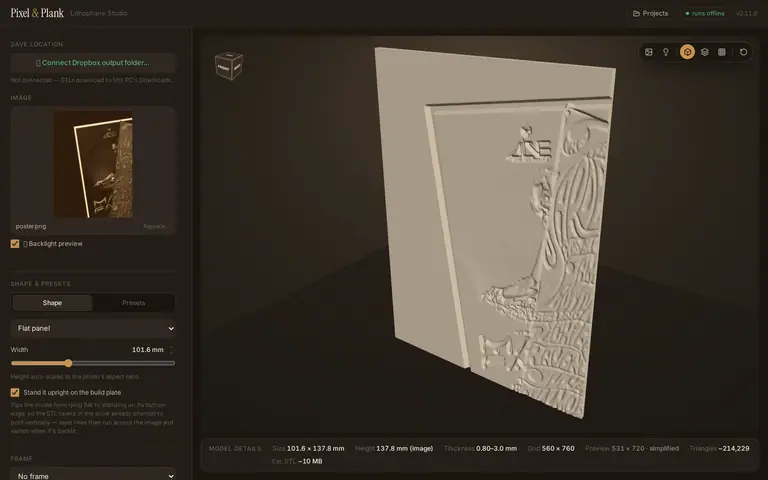The image size is (768, 480).
Task: Click the Replace image link
Action: pos(155,226)
